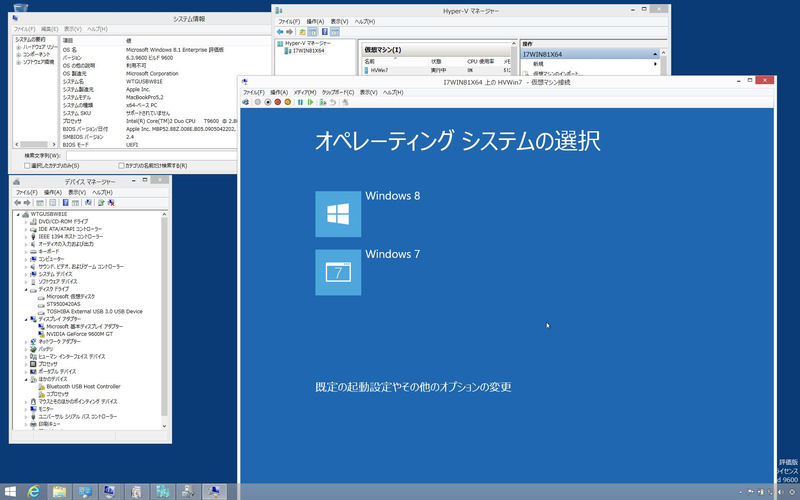The width and height of the screenshot is (800, 500).
Task: Click the 検索文字列 search input field
Action: point(152,155)
